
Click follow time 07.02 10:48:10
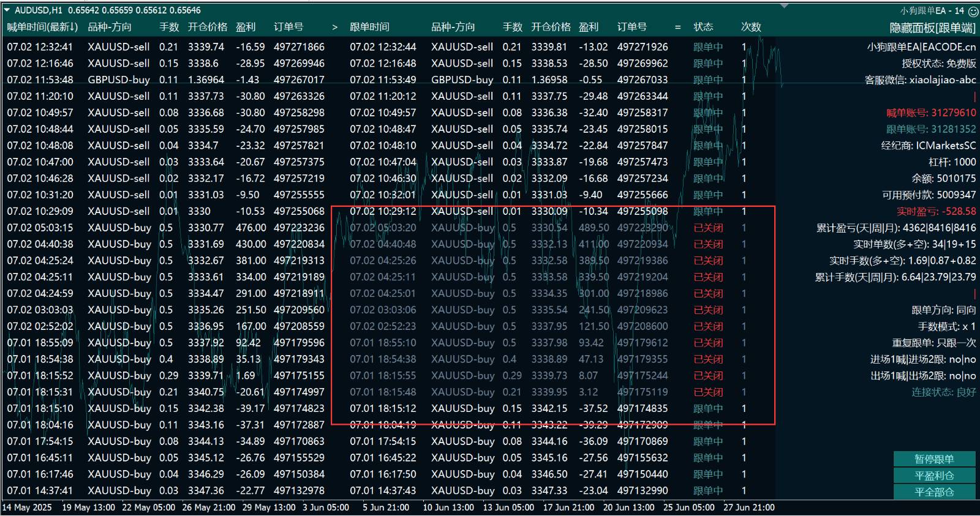tap(383, 146)
